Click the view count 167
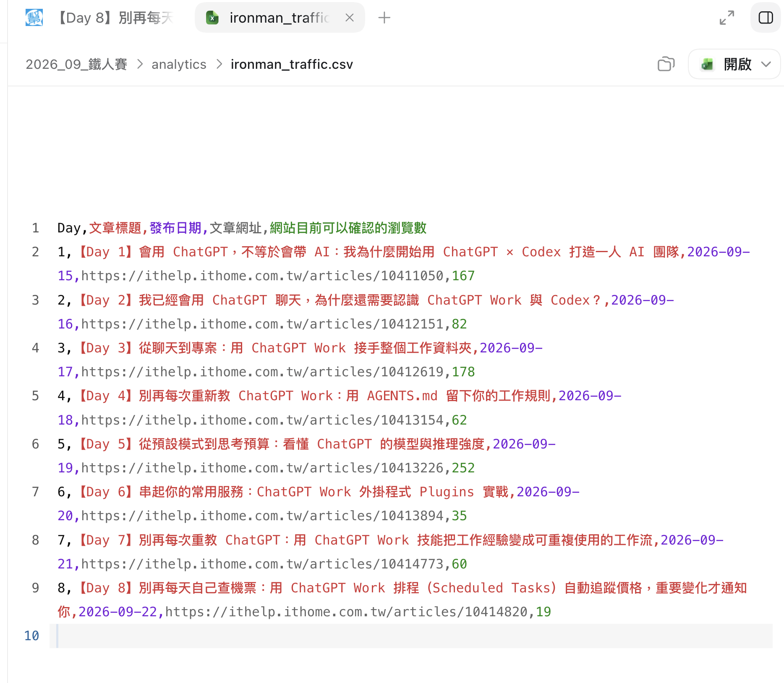 pos(463,276)
